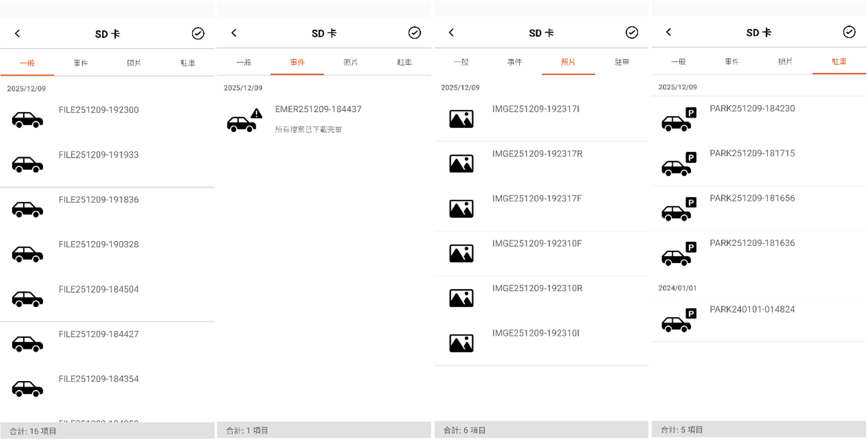The image size is (868, 441).
Task: Click car icon beside FILE251209-192300
Action: [x=27, y=120]
